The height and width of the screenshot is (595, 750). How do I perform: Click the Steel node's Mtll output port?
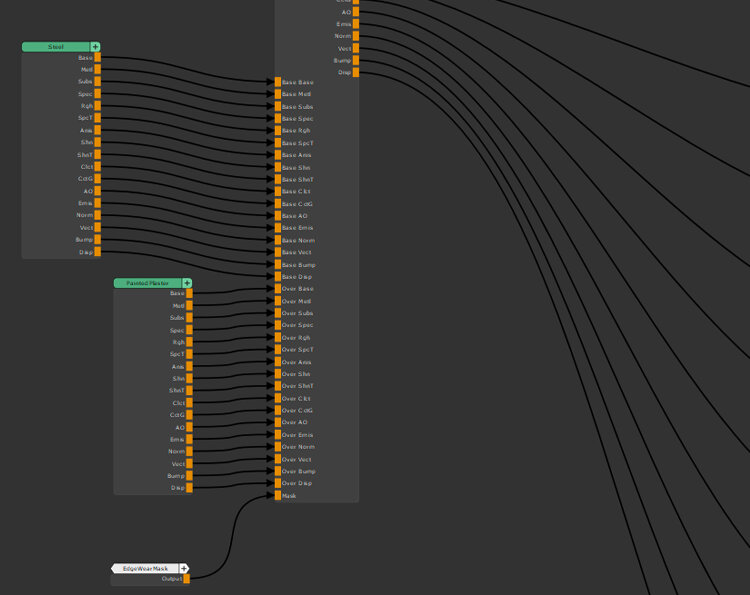98,70
